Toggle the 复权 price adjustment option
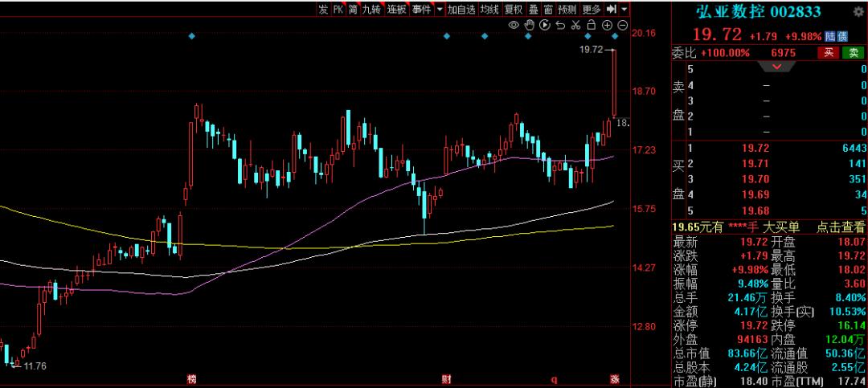868x388 pixels. 514,9
